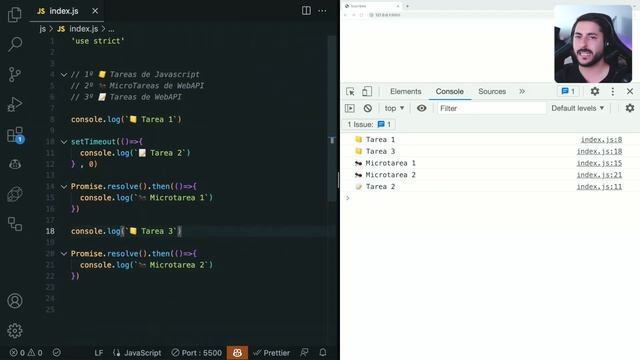Image resolution: width=640 pixels, height=360 pixels.
Task: Open the Manage gear in activity bar
Action: pyautogui.click(x=15, y=331)
